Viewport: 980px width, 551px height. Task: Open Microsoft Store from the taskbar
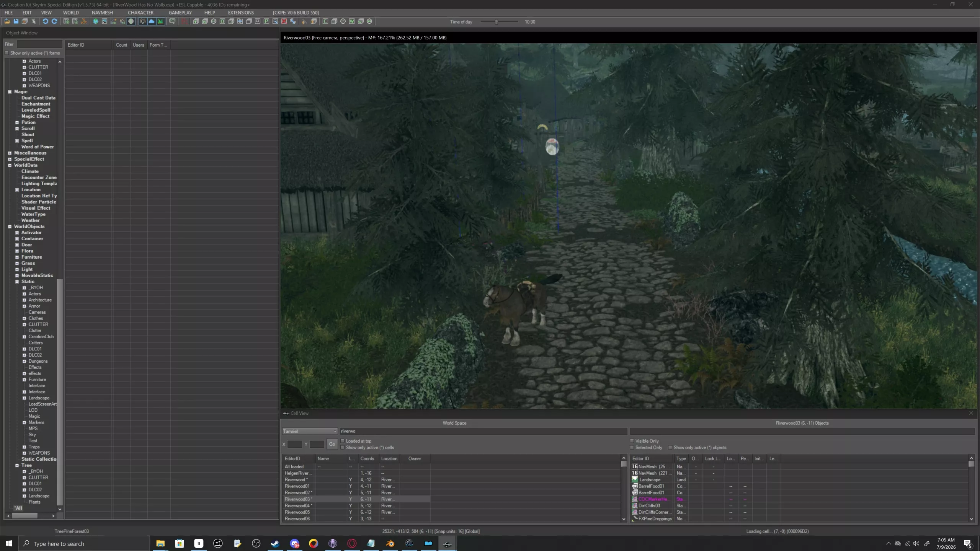(180, 543)
